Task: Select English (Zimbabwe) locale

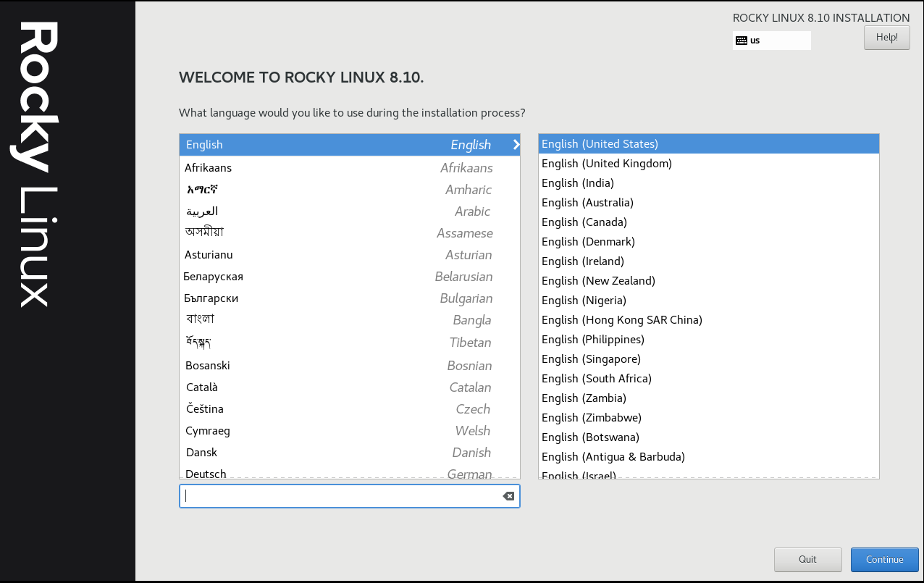Action: pos(709,417)
